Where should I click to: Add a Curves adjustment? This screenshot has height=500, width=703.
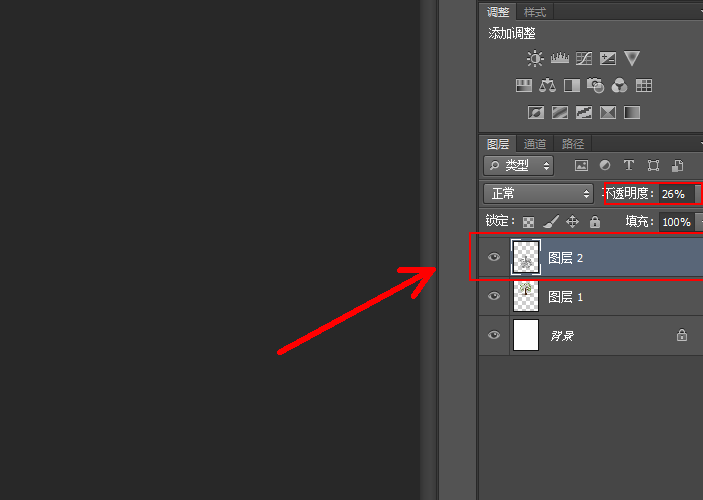click(584, 58)
